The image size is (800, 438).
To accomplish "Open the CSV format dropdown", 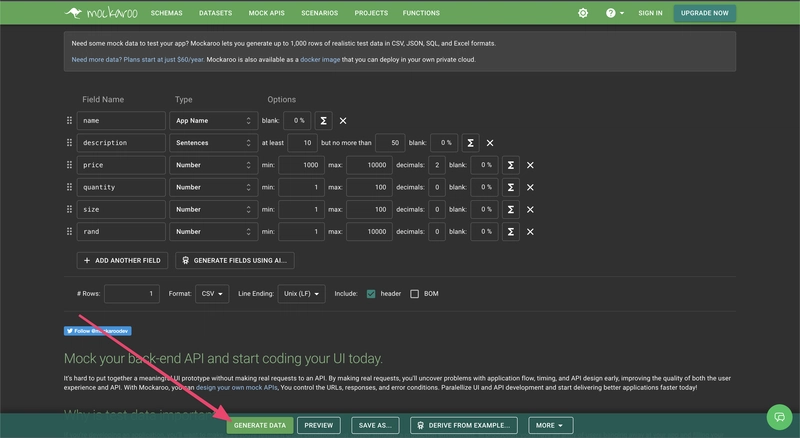I will point(212,294).
